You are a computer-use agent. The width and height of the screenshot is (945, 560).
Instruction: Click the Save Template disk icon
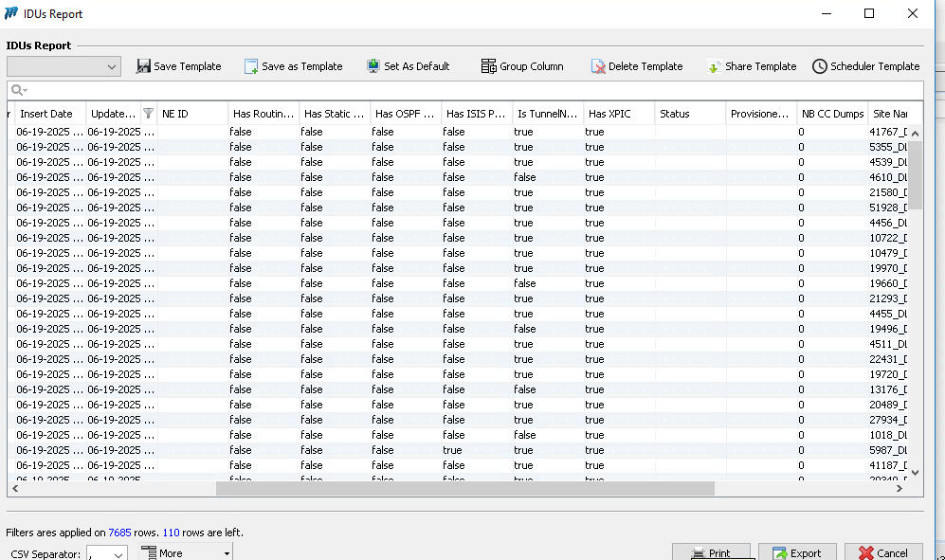click(144, 66)
